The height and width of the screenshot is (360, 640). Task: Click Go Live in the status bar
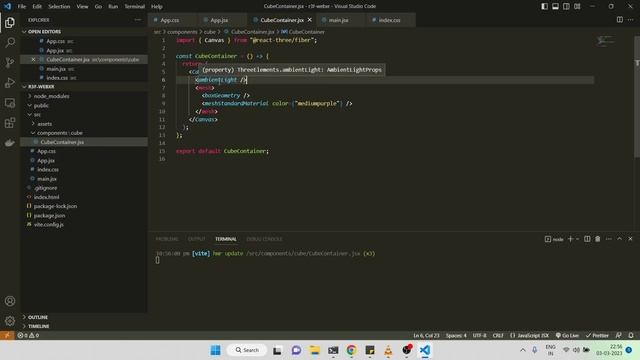pos(567,335)
